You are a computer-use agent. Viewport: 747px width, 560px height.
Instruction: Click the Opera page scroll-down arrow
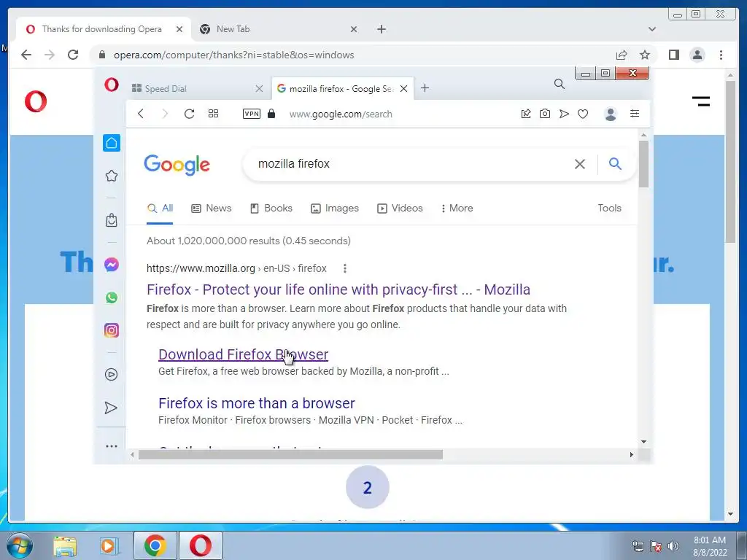click(x=643, y=441)
